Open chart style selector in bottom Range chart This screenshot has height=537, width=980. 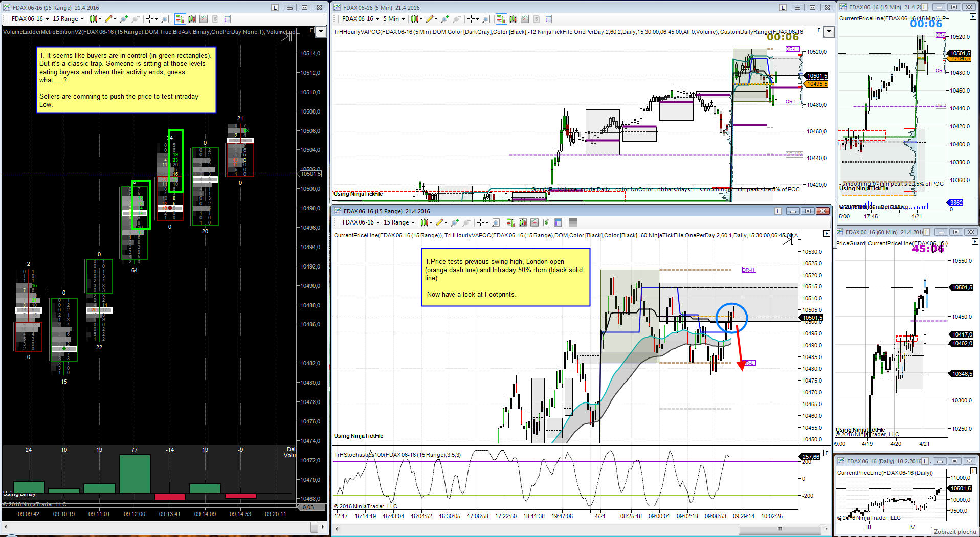[426, 222]
